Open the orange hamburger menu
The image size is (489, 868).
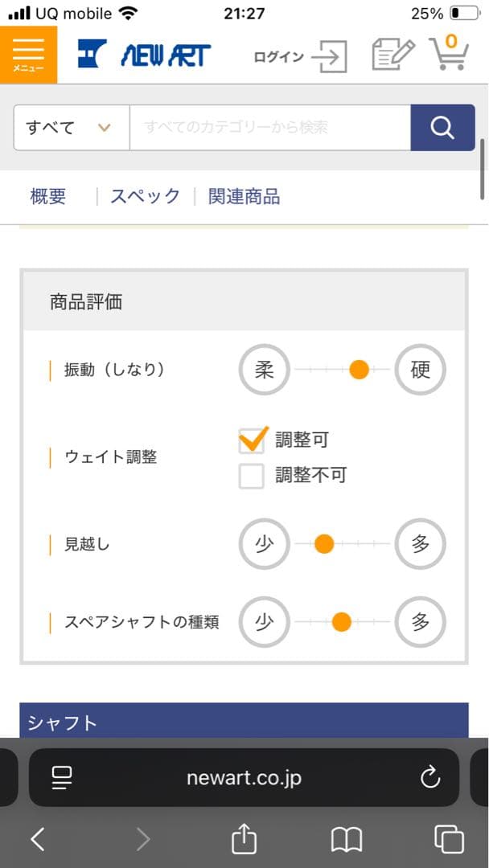click(29, 55)
